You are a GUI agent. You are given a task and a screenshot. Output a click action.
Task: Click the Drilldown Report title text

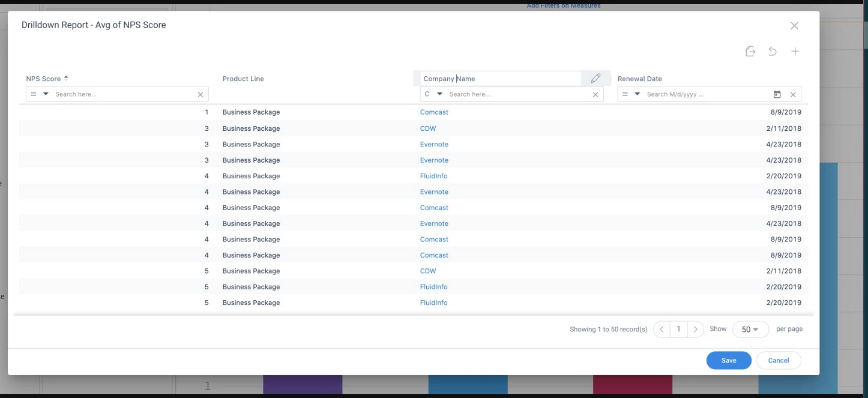[94, 25]
